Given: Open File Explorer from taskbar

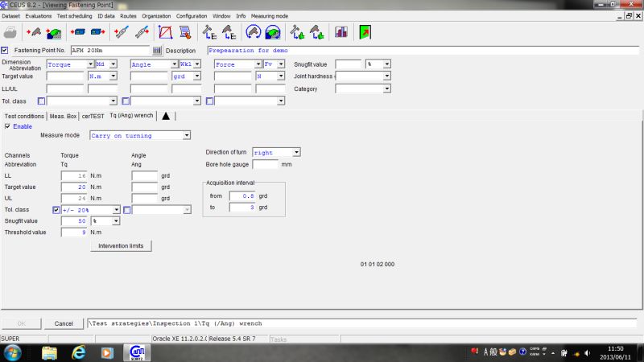Looking at the screenshot, I should (49, 353).
